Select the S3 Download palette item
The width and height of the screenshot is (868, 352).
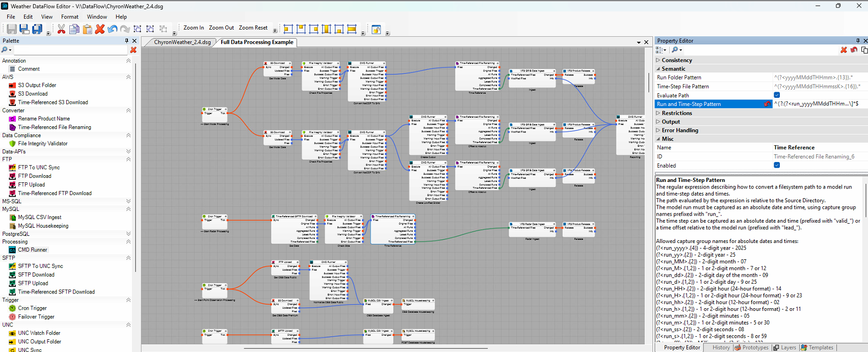click(33, 94)
